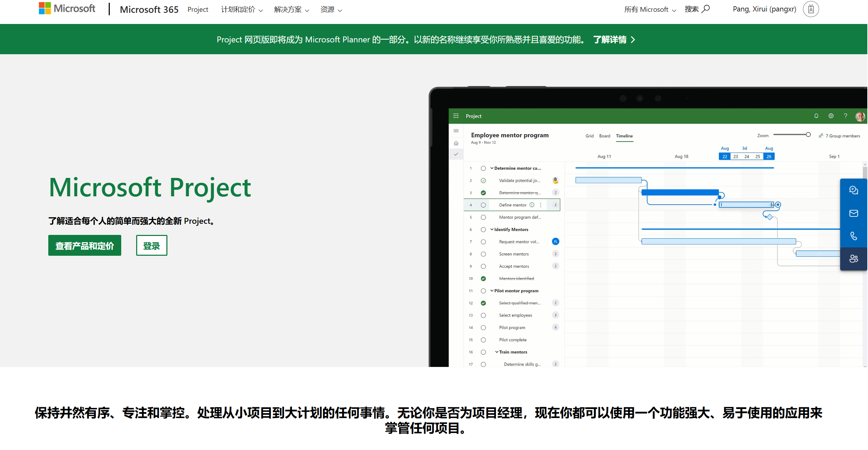The width and height of the screenshot is (868, 450).
Task: Click the 查看产品和定价 button
Action: pos(85,245)
